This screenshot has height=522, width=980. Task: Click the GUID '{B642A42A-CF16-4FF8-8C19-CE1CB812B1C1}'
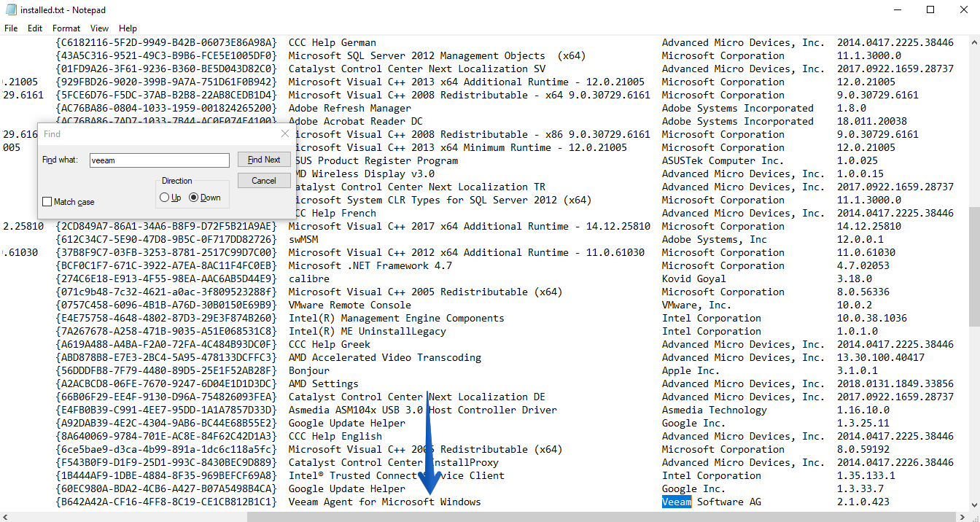pos(166,502)
